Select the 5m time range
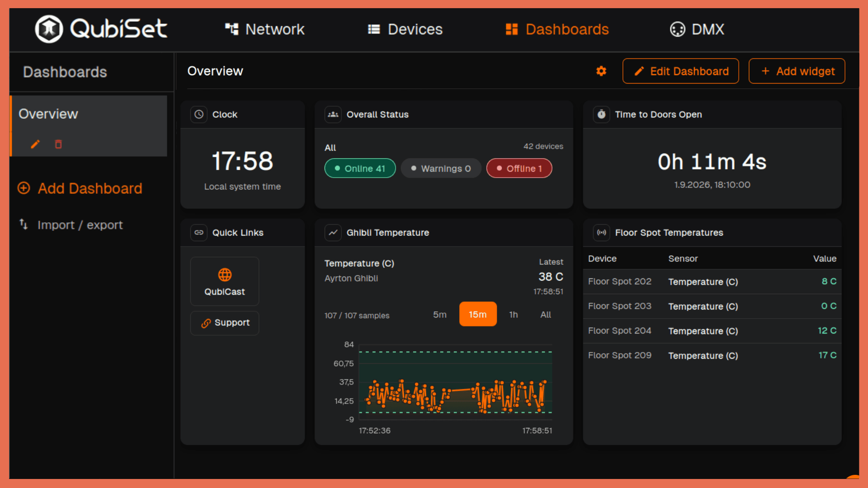This screenshot has width=868, height=488. (440, 314)
